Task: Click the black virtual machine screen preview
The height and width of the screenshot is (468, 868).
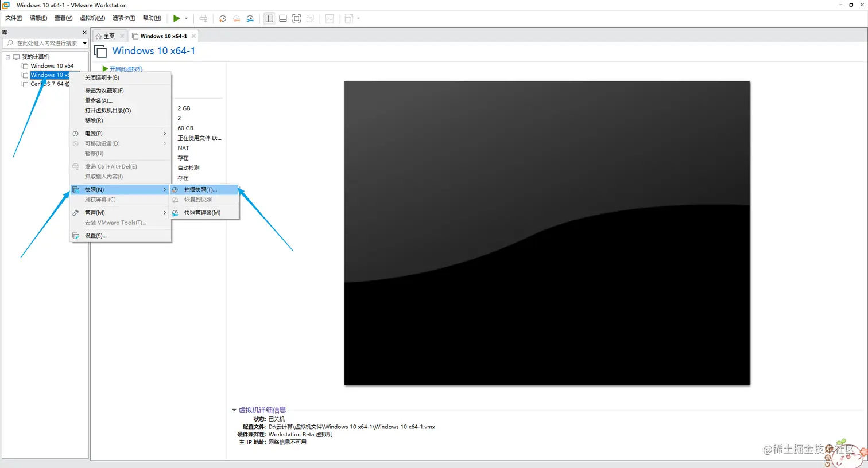Action: click(547, 233)
